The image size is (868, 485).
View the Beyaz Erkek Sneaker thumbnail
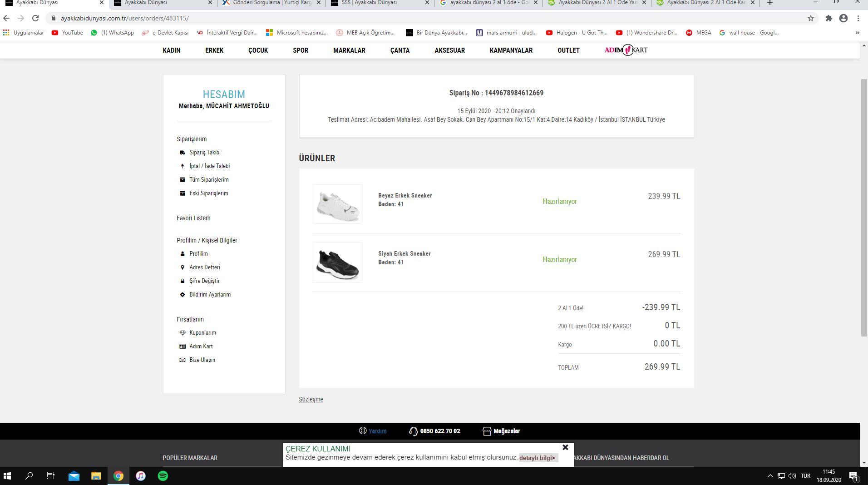tap(337, 204)
